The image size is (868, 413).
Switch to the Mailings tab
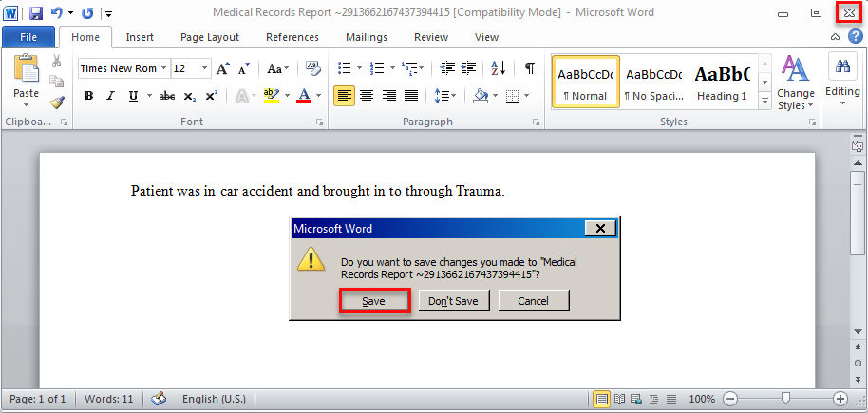367,37
